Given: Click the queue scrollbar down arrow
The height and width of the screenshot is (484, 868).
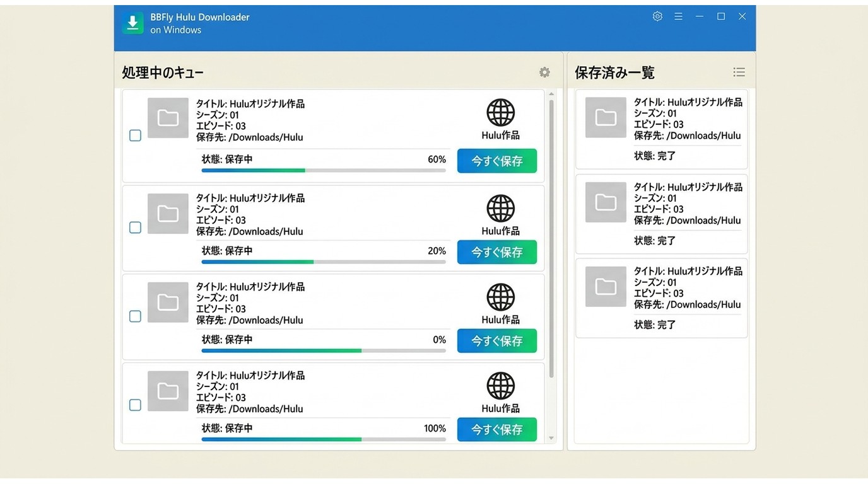Looking at the screenshot, I should click(x=551, y=438).
